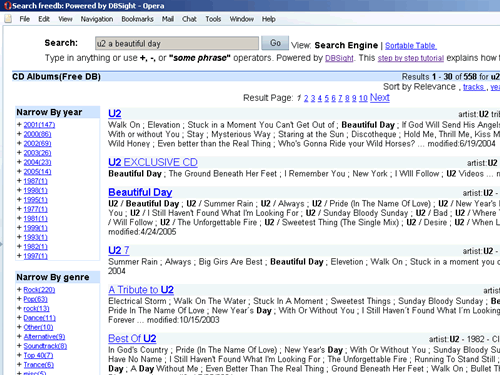Open the File menu
Viewport: 500px width, 375px height.
[x=25, y=19]
